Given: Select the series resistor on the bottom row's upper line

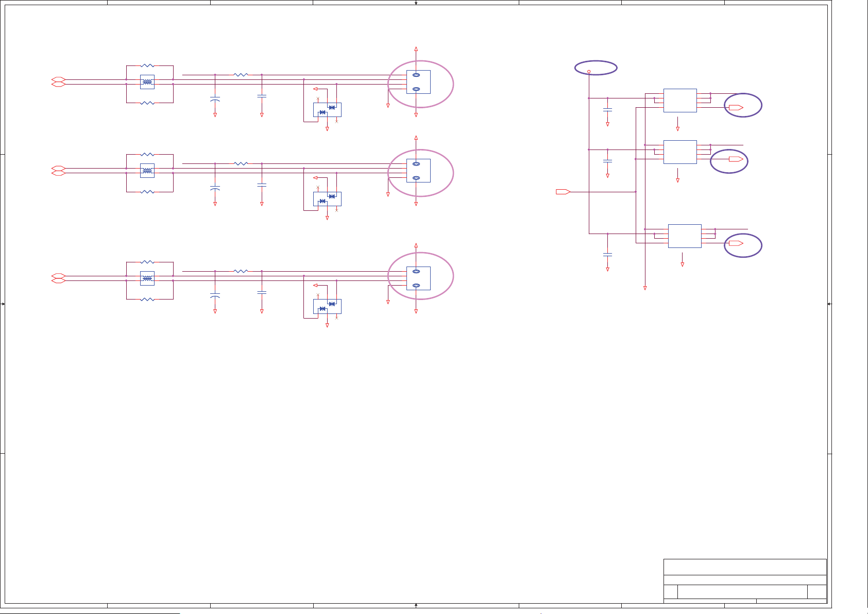Looking at the screenshot, I should [x=241, y=271].
